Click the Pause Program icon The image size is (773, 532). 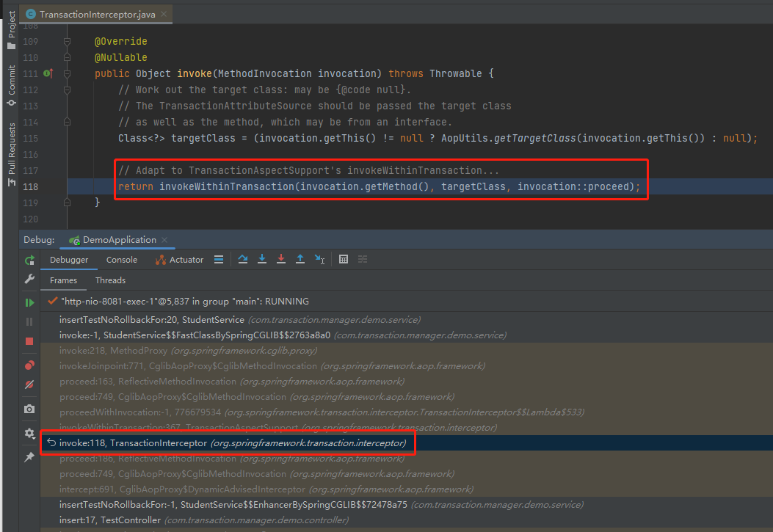[29, 321]
